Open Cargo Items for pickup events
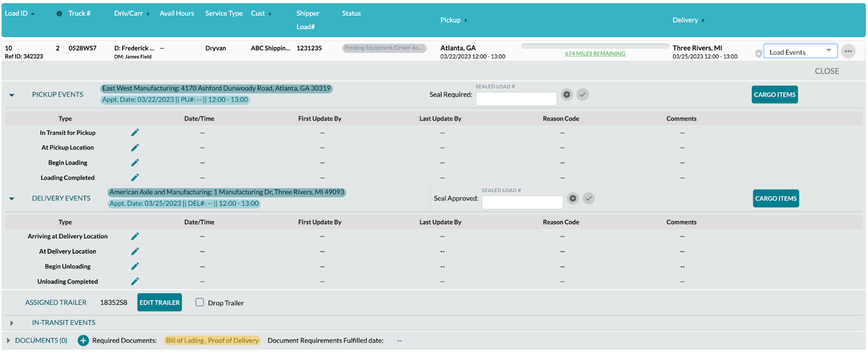This screenshot has width=868, height=353. (x=775, y=94)
